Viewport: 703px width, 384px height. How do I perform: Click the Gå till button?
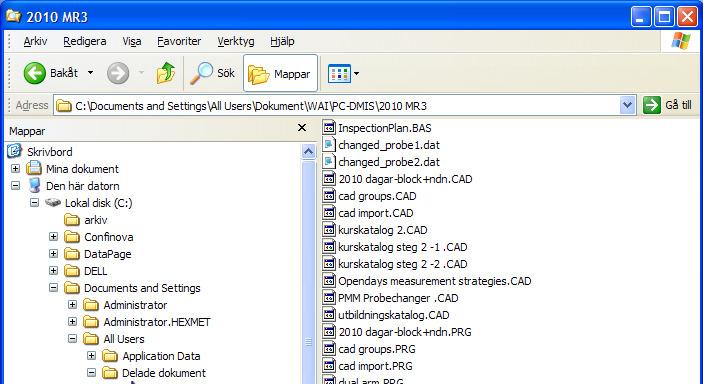[x=668, y=105]
